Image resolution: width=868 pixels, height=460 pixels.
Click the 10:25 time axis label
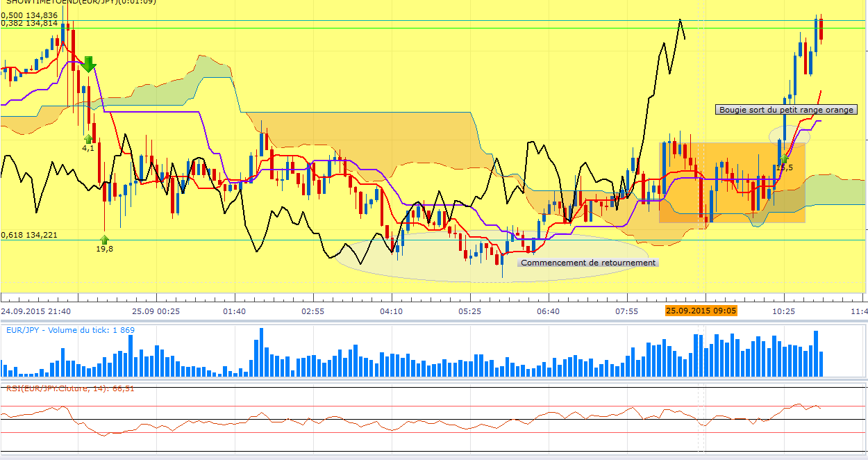[783, 311]
